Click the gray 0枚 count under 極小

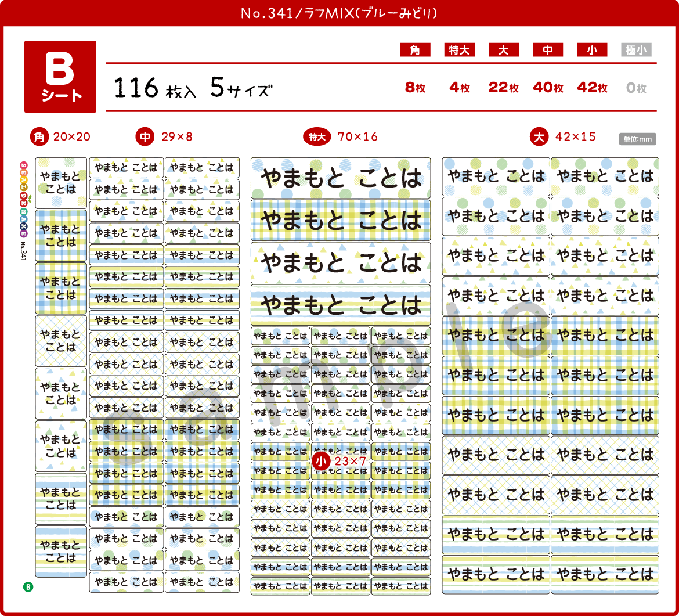636,88
